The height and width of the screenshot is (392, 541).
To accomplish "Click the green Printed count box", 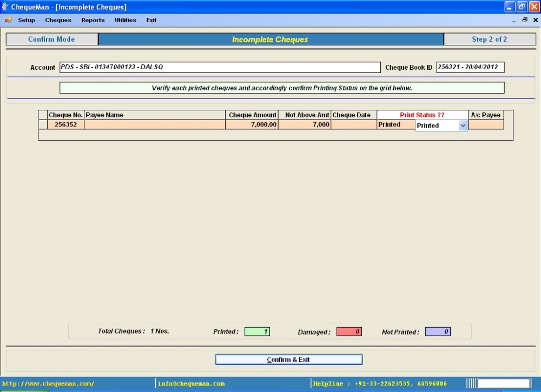I will (x=258, y=331).
